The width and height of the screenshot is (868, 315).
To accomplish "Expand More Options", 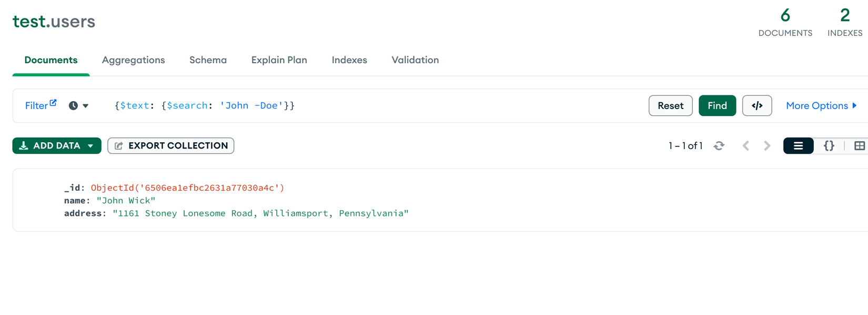I will [821, 106].
